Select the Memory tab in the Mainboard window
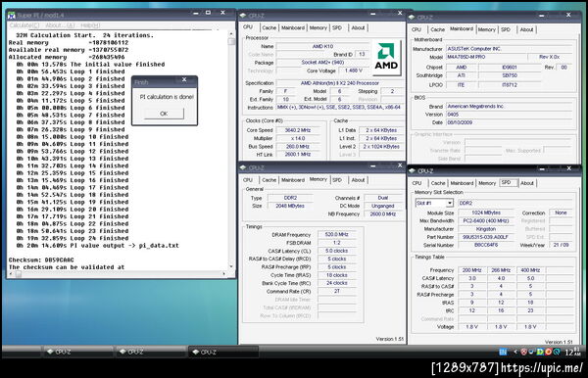The width and height of the screenshot is (588, 378). tap(487, 29)
